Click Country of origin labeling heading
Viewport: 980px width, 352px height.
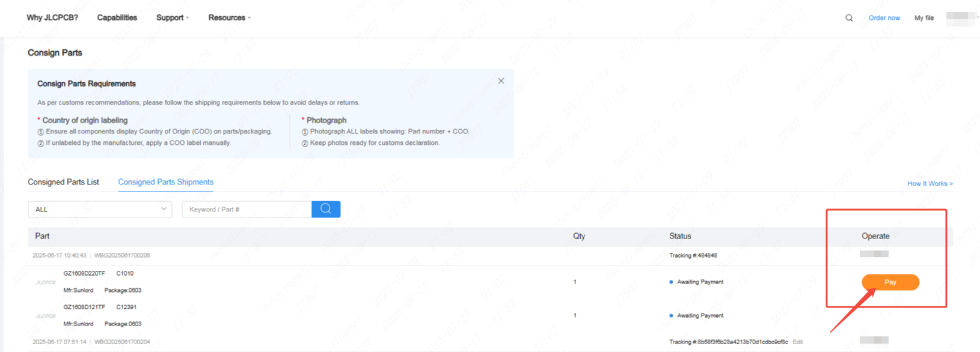[85, 120]
